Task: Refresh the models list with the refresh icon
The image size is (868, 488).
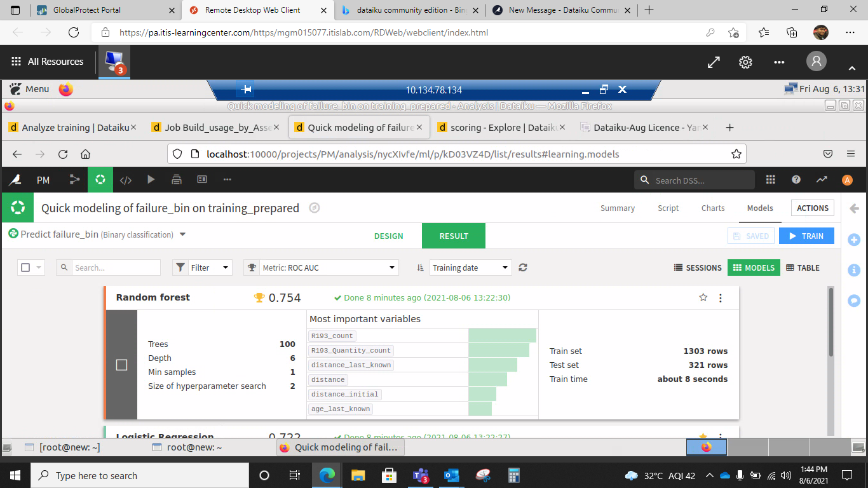Action: tap(522, 268)
